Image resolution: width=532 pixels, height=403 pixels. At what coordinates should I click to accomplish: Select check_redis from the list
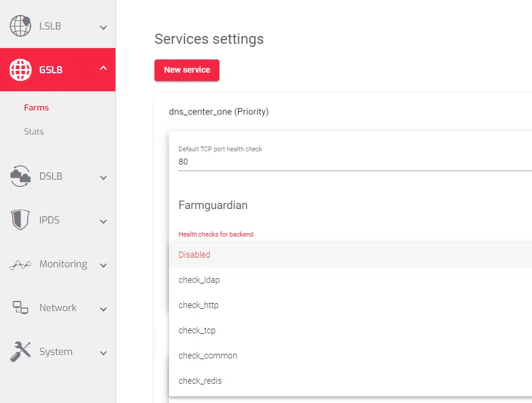[x=200, y=381]
